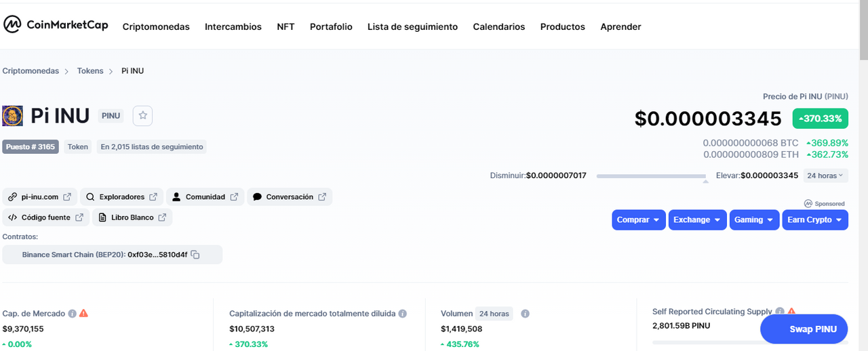868x351 pixels.
Task: Click the Puesto # 3165 rank badge
Action: tap(31, 146)
